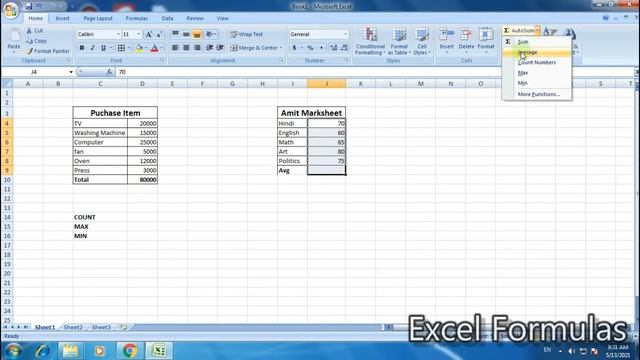This screenshot has width=640, height=360.
Task: Click the Format cells icon
Action: (486, 34)
